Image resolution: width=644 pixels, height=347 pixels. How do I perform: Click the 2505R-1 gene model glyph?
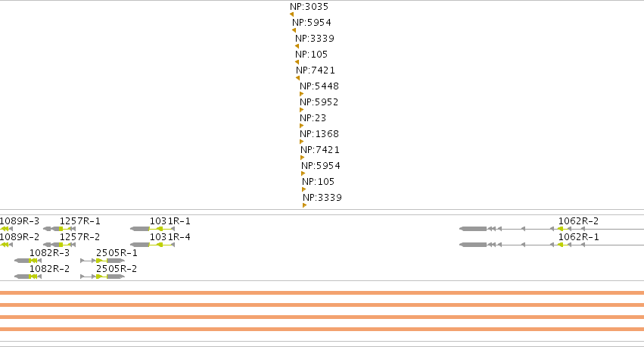pos(103,261)
